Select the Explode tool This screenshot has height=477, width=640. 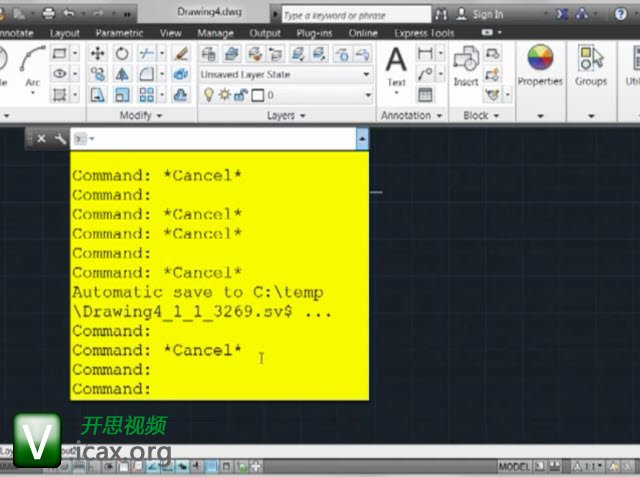(x=180, y=74)
